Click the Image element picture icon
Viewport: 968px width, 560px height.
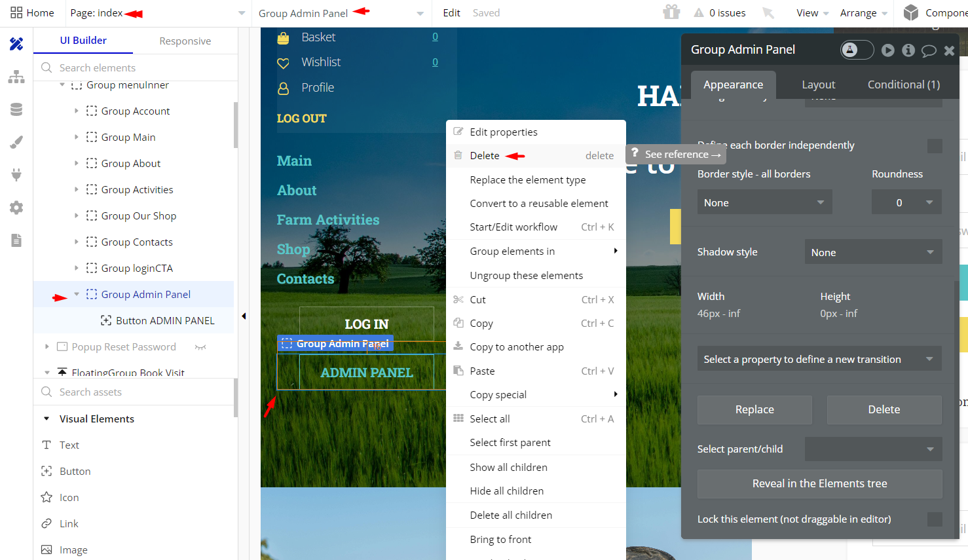(47, 550)
